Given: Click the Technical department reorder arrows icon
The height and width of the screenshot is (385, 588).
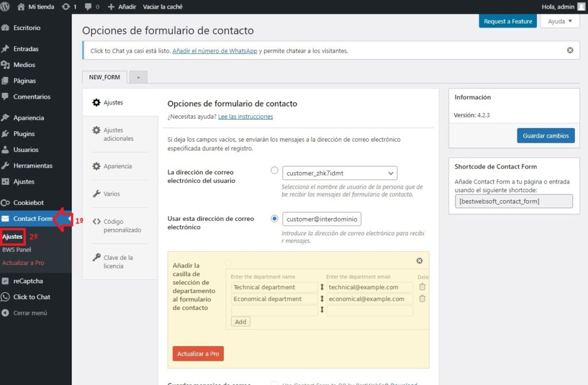Looking at the screenshot, I should click(x=322, y=287).
